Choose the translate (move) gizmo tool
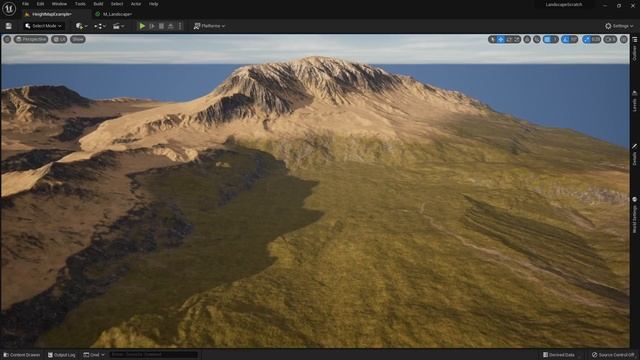Screen dimensions: 640x360 pos(500,39)
